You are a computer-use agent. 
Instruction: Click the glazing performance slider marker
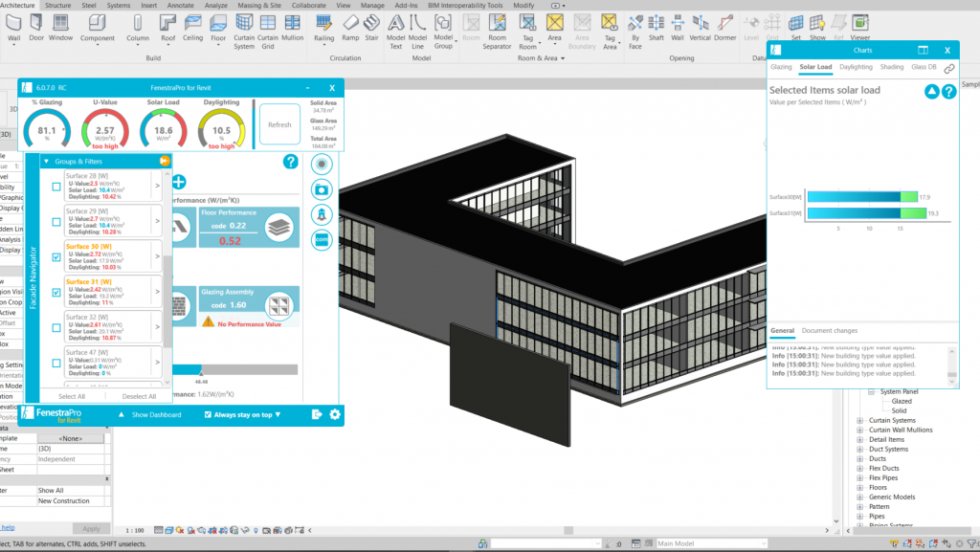point(201,373)
